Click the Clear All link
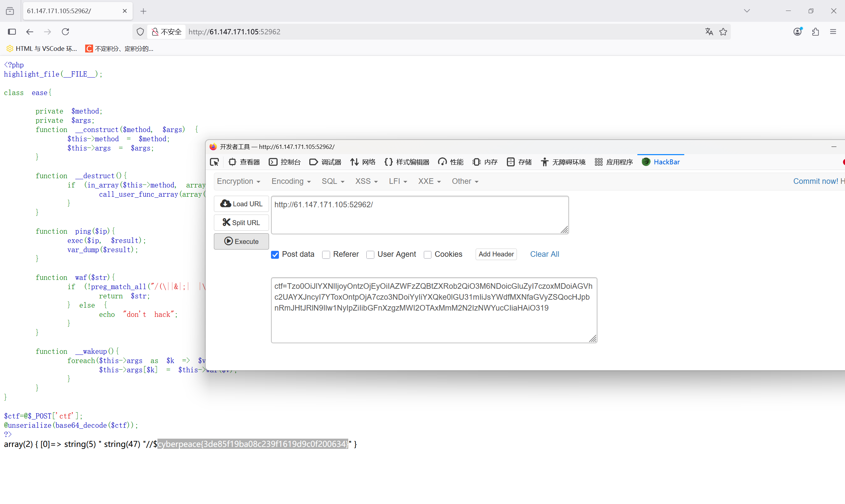845x504 pixels. tap(544, 254)
